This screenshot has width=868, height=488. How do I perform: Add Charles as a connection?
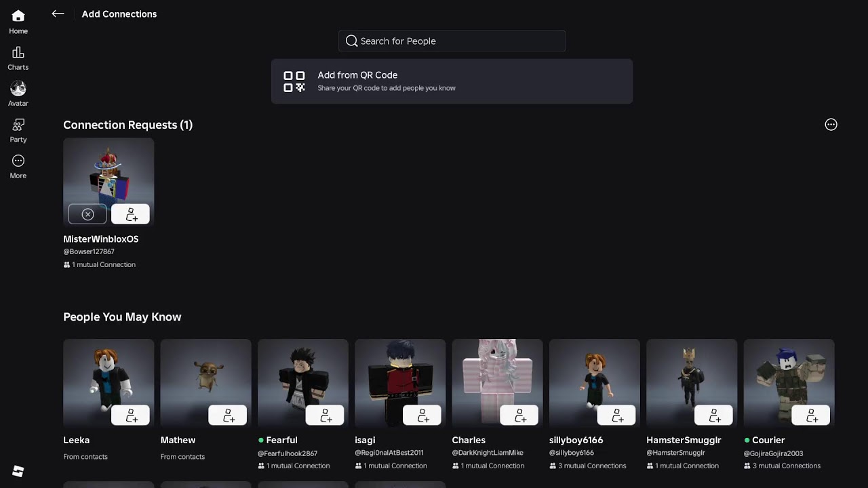519,415
